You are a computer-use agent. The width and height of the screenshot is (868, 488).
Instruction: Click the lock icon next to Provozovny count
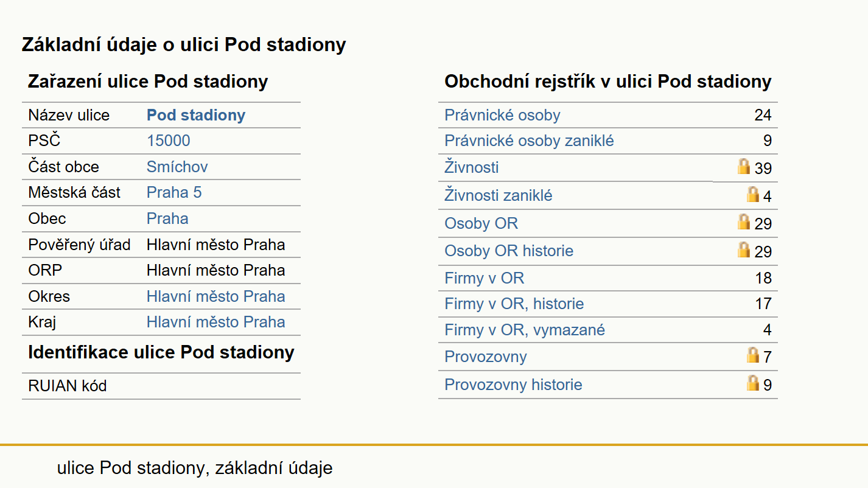(x=753, y=355)
